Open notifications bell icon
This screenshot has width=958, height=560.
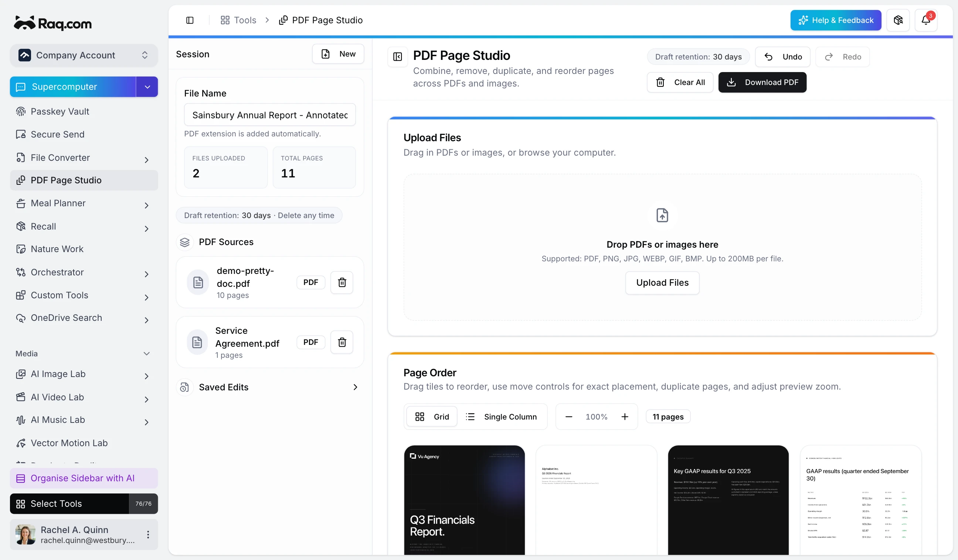[x=926, y=20]
